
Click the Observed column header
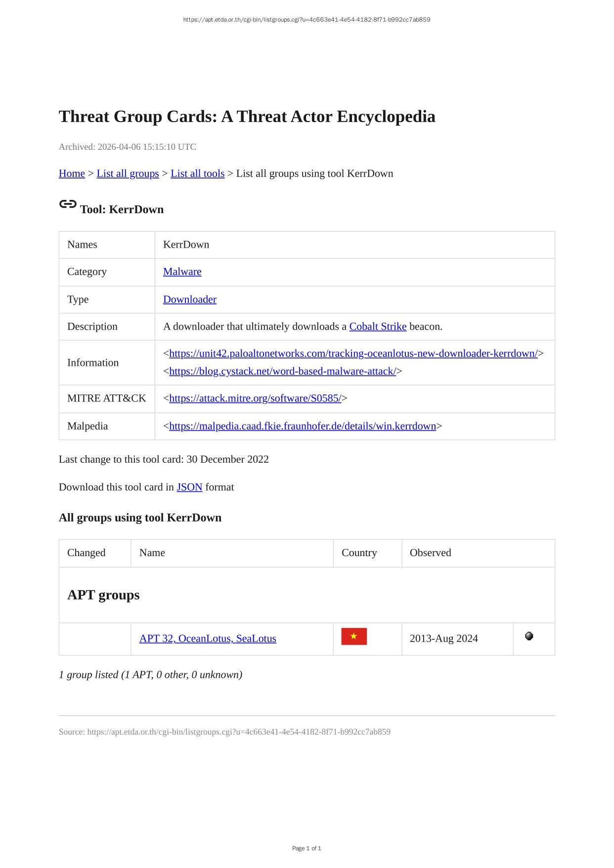point(430,553)
